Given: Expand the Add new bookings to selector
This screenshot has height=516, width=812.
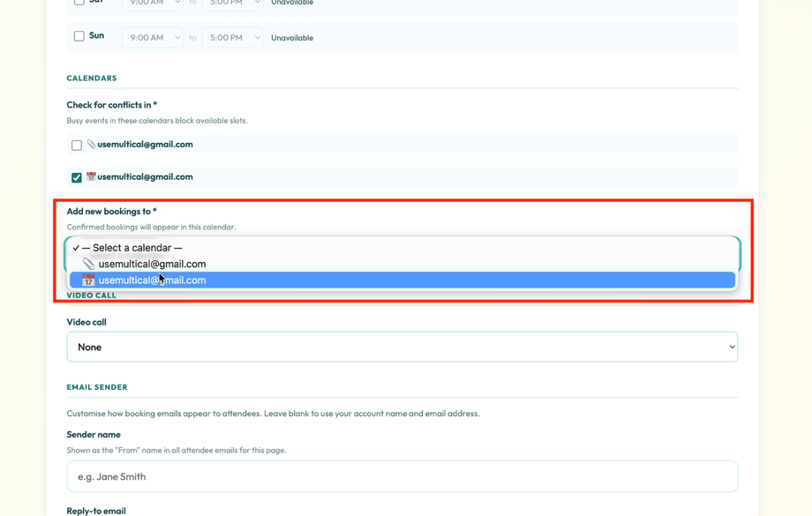Looking at the screenshot, I should (402, 247).
